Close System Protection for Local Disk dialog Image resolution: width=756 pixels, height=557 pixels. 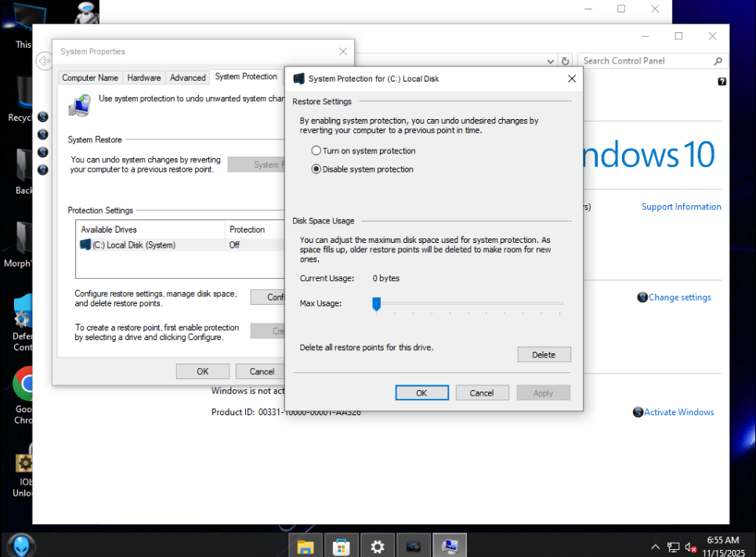pos(572,78)
